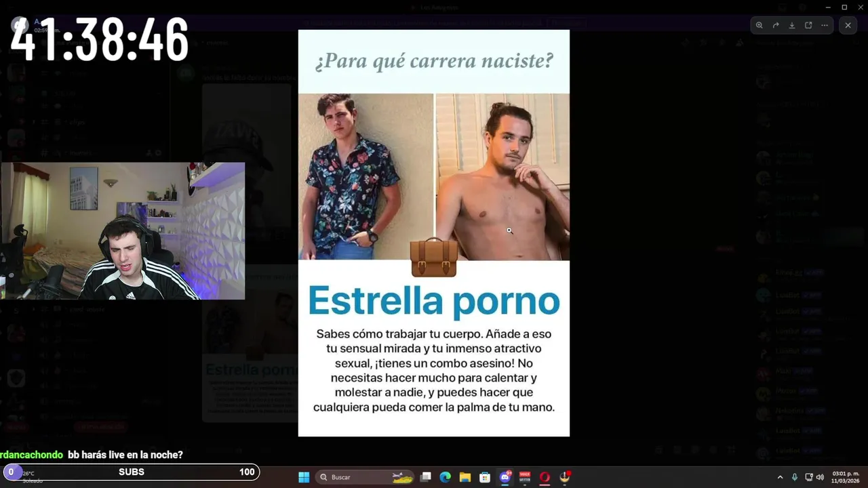Launch Microsoft Edge from the taskbar
Image resolution: width=868 pixels, height=488 pixels.
point(445,477)
